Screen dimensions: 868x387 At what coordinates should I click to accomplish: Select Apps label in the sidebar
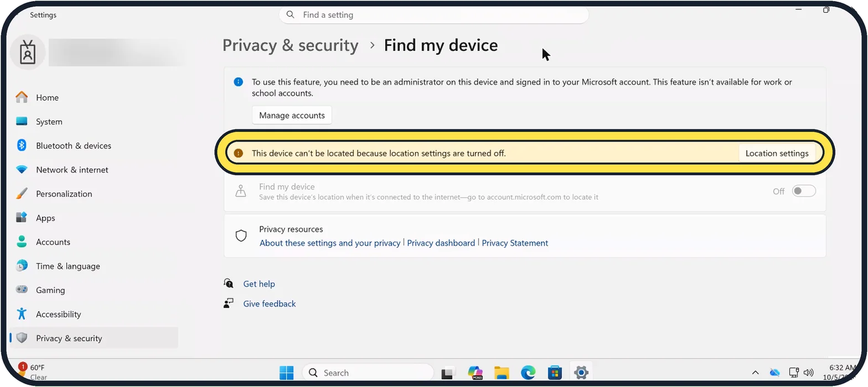45,218
